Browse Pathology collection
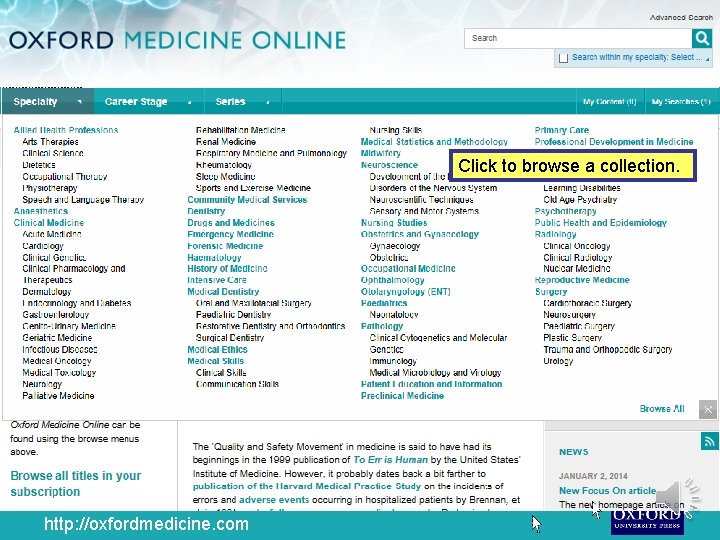Viewport: 720px width, 540px height. (x=382, y=326)
